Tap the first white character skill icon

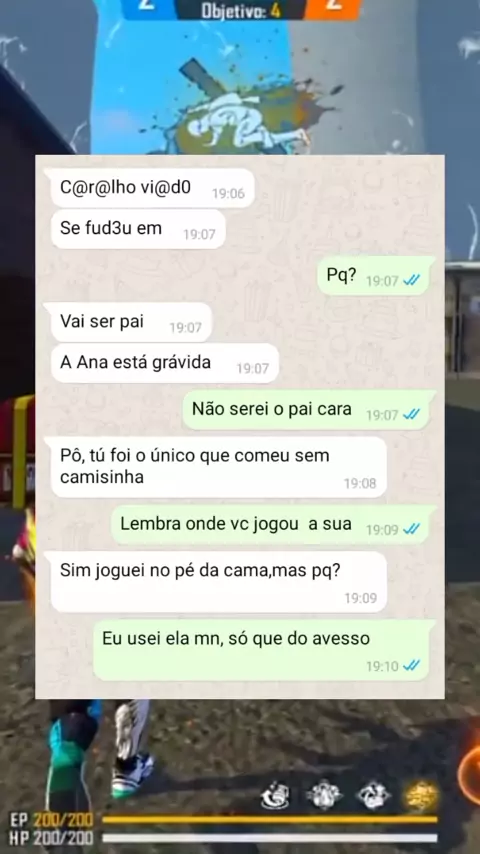[x=275, y=795]
